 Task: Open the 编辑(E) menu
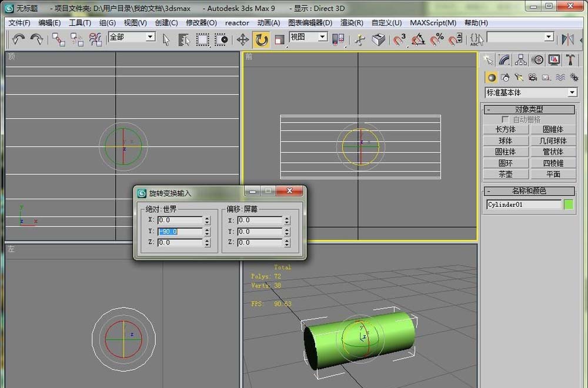49,23
